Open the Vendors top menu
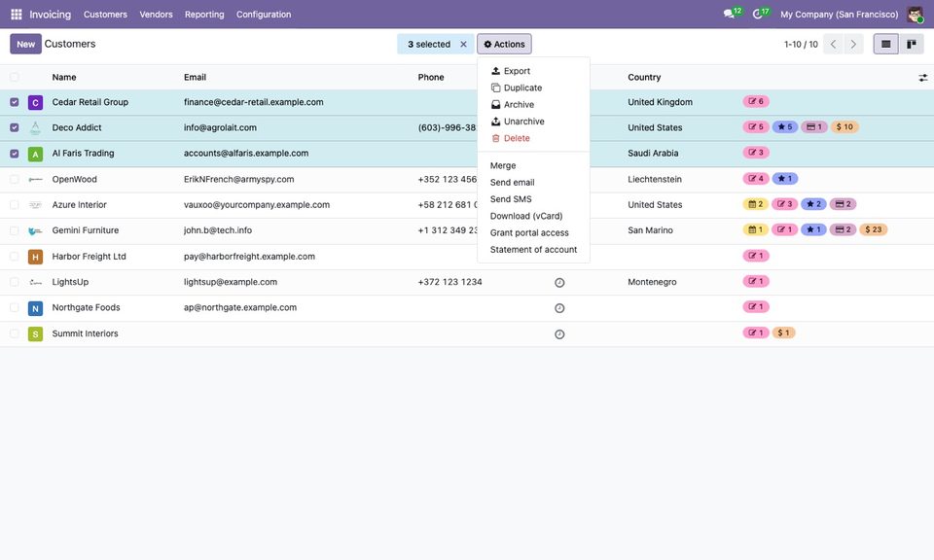This screenshot has width=934, height=560. click(x=156, y=15)
